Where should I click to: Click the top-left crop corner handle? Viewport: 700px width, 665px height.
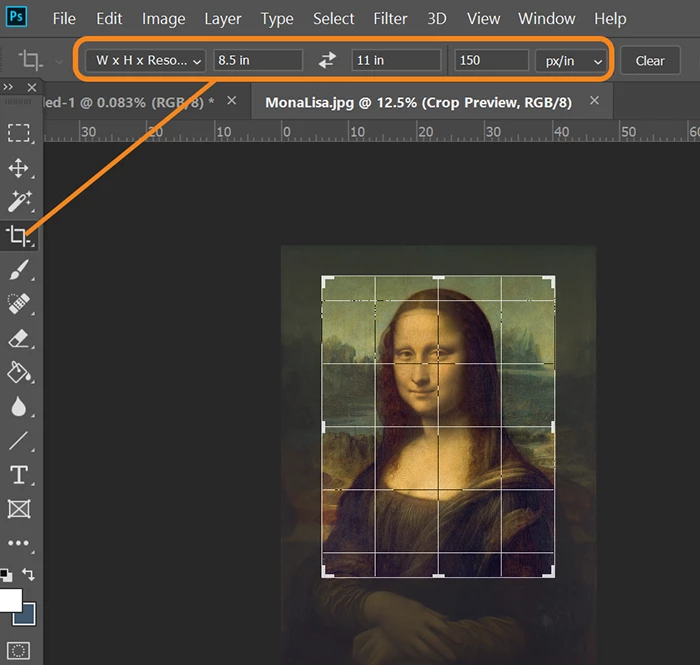pos(327,282)
